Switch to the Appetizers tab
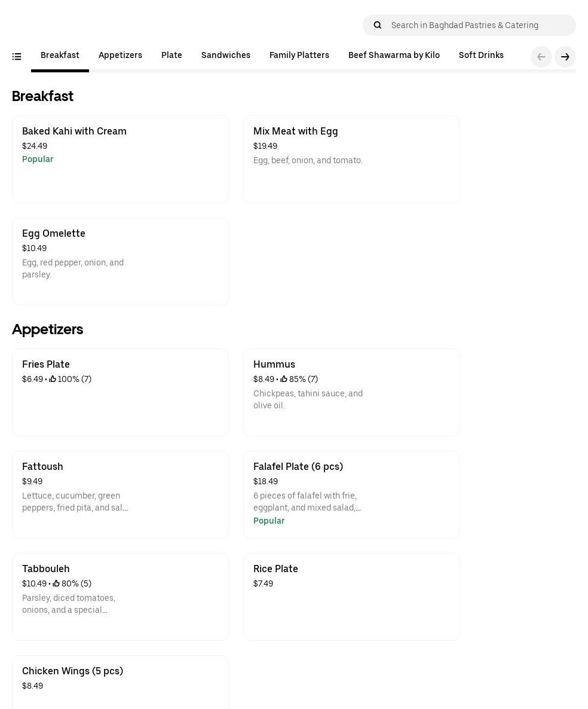588x709 pixels. (x=120, y=56)
